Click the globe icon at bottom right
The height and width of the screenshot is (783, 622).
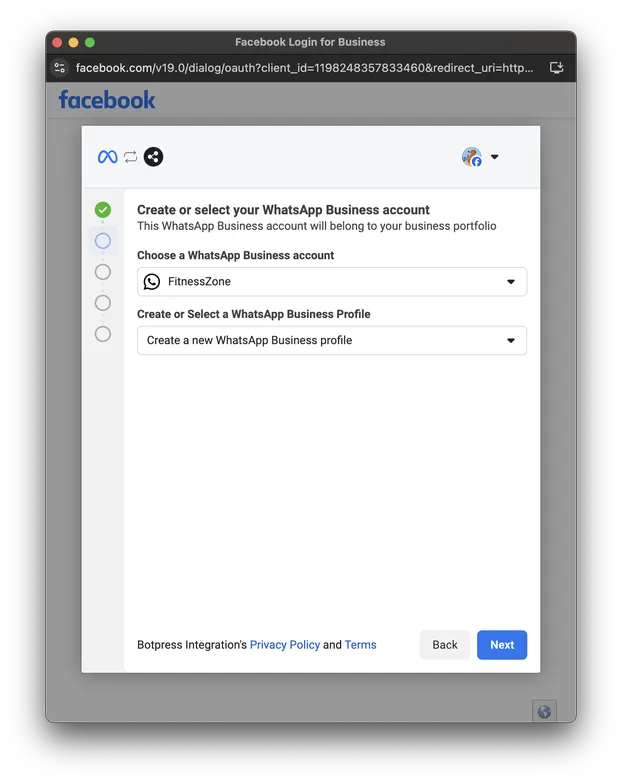(544, 711)
